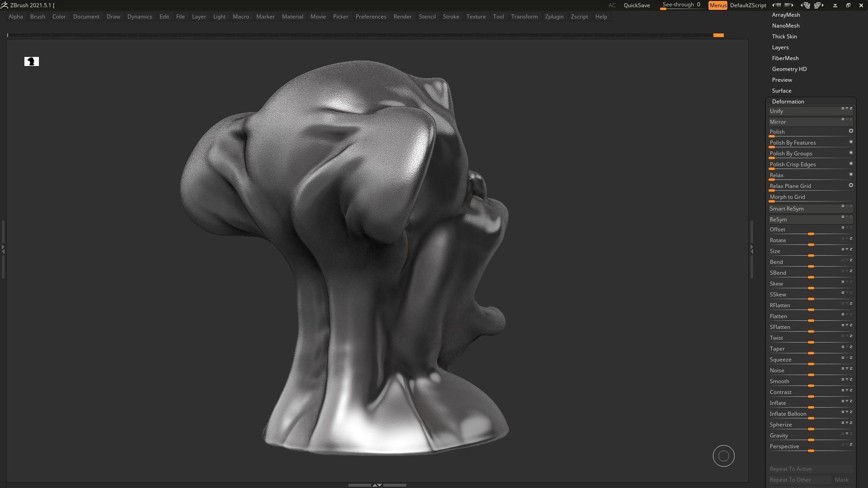This screenshot has height=488, width=868.
Task: Expand the ArrayMesh sub-palette
Action: 786,15
